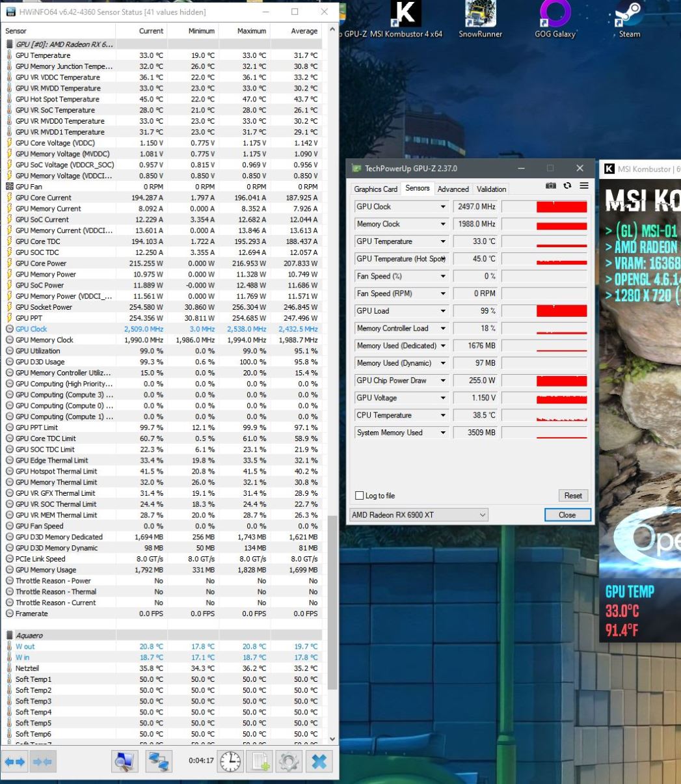Viewport: 681px width, 784px height.
Task: Click the Average column header in HWiNFO
Action: pos(296,31)
